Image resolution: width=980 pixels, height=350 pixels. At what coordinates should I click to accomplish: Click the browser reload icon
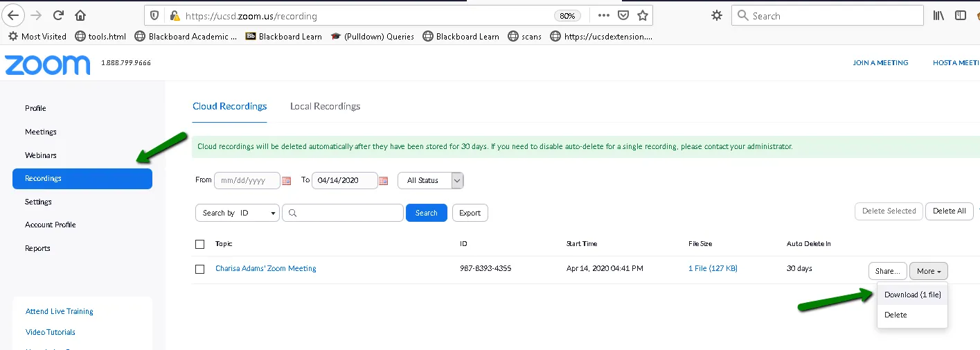coord(58,15)
